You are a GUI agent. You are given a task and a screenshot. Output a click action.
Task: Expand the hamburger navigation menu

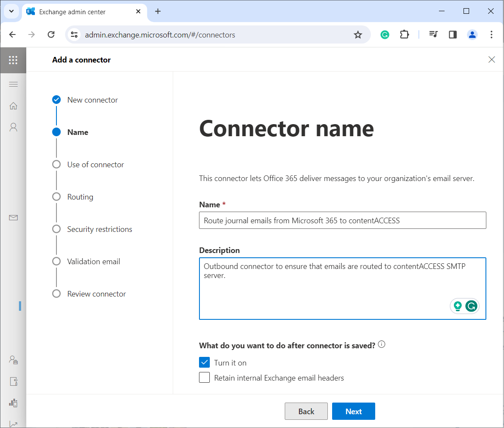pyautogui.click(x=13, y=84)
